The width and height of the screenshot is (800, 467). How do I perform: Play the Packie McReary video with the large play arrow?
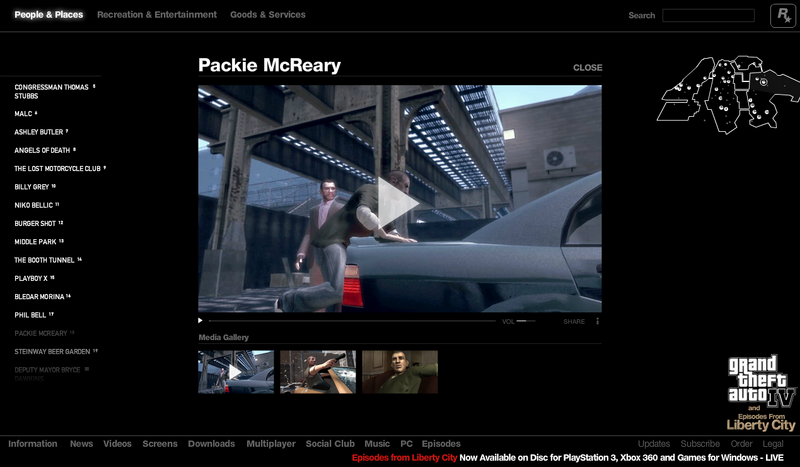click(x=397, y=203)
